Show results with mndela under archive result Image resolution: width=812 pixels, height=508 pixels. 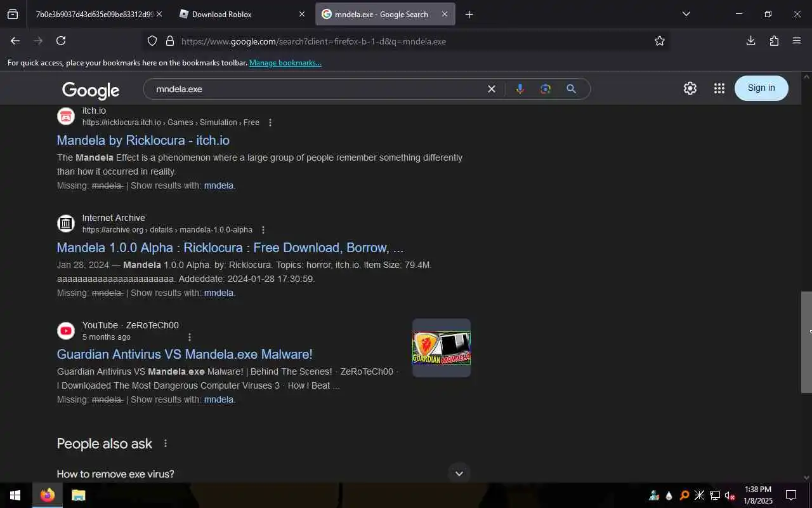pos(219,293)
